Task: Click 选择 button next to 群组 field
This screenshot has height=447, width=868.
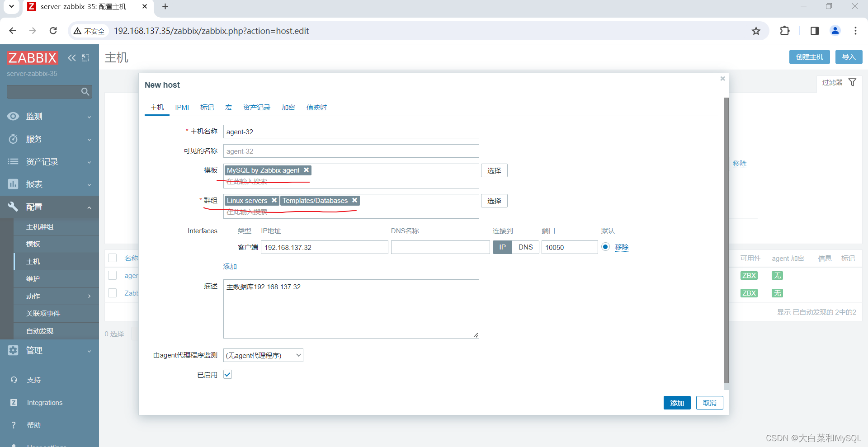Action: pyautogui.click(x=494, y=201)
